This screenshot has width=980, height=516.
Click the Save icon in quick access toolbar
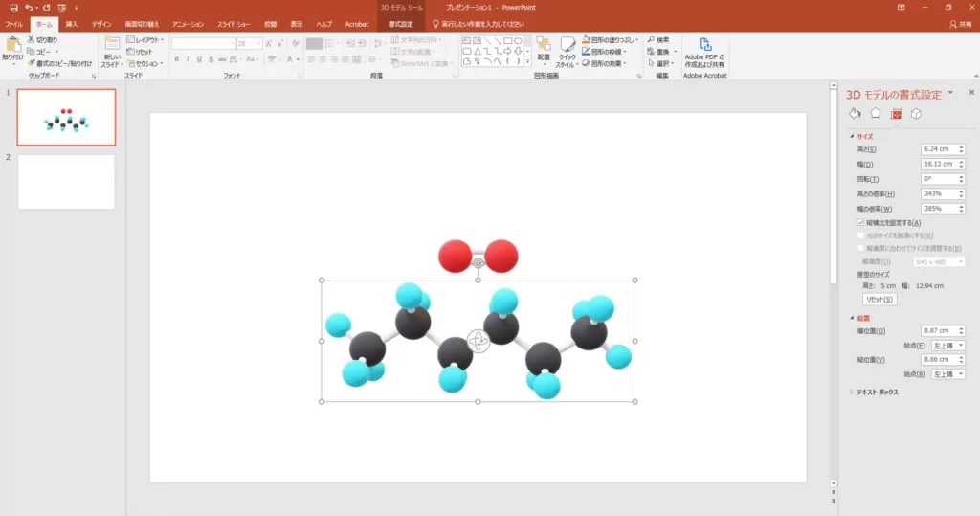(13, 8)
